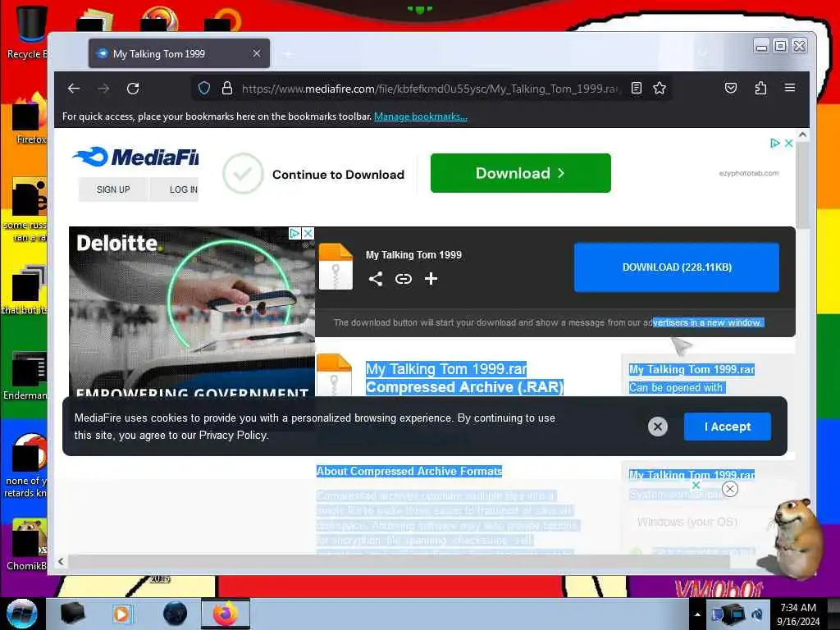Open AdChoices icon on Deloitte ad
Screen dimensions: 840x630
[x=294, y=234]
